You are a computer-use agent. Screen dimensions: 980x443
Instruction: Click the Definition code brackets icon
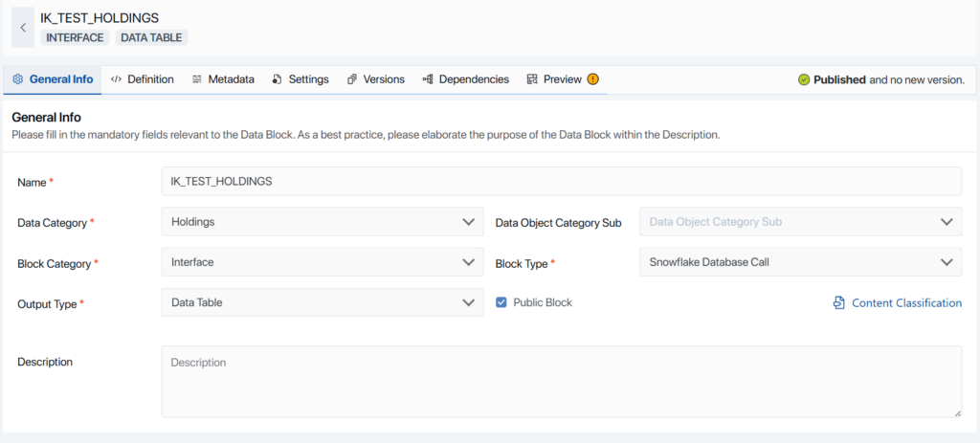116,79
